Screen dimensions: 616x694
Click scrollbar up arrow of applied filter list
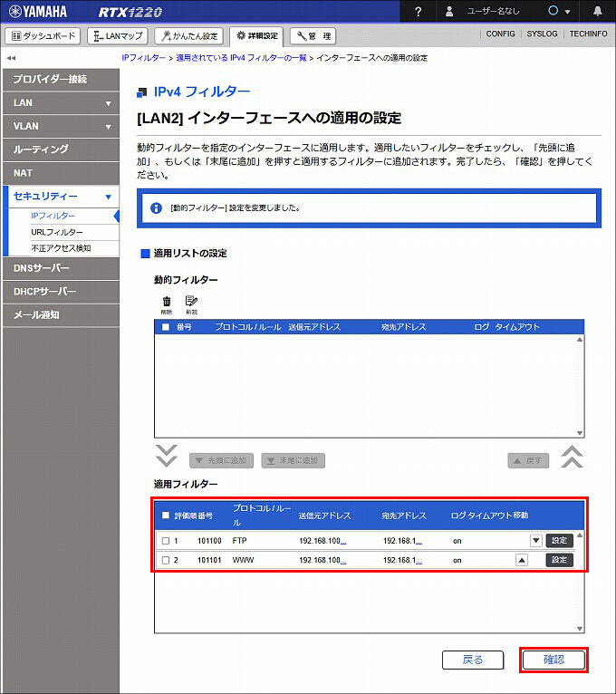point(580,535)
